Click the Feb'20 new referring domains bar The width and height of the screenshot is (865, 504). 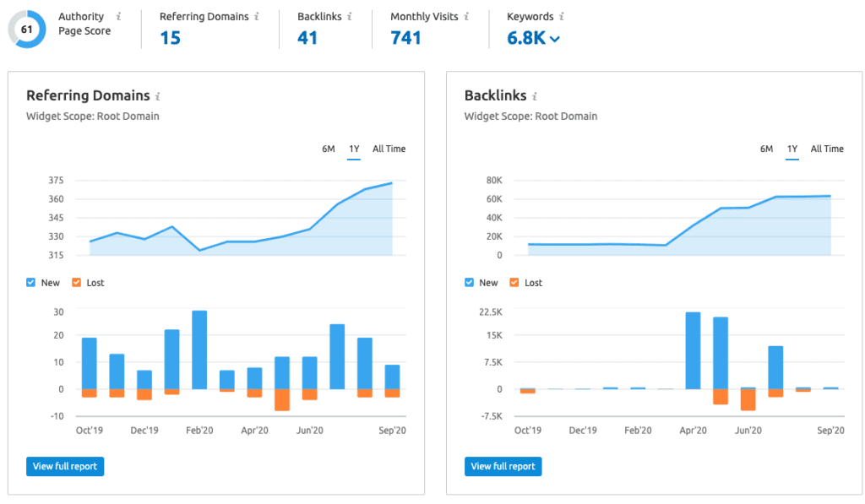[x=199, y=350]
